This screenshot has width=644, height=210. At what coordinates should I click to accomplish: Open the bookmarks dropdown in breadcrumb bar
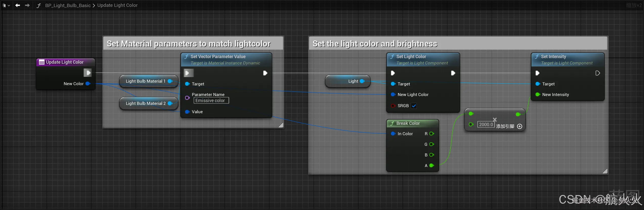click(x=6, y=5)
